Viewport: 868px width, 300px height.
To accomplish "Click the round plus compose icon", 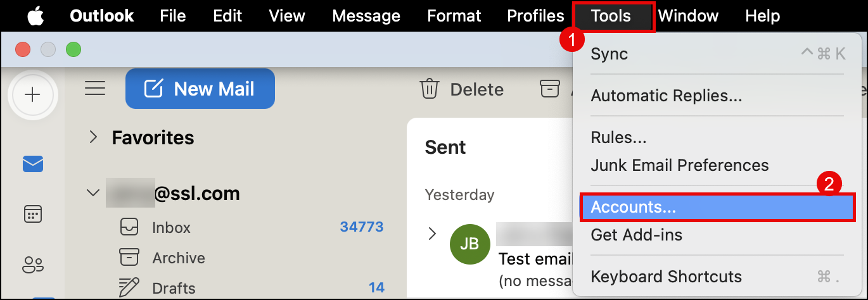I will [32, 94].
